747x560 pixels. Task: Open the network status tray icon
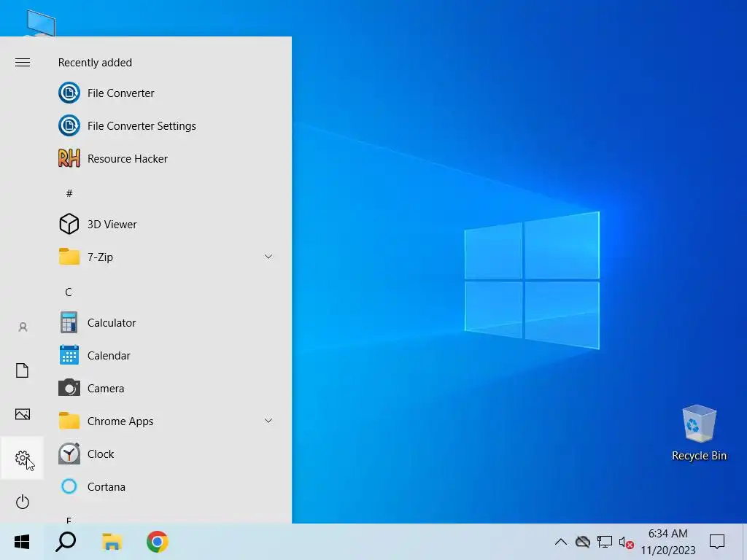[x=605, y=542]
